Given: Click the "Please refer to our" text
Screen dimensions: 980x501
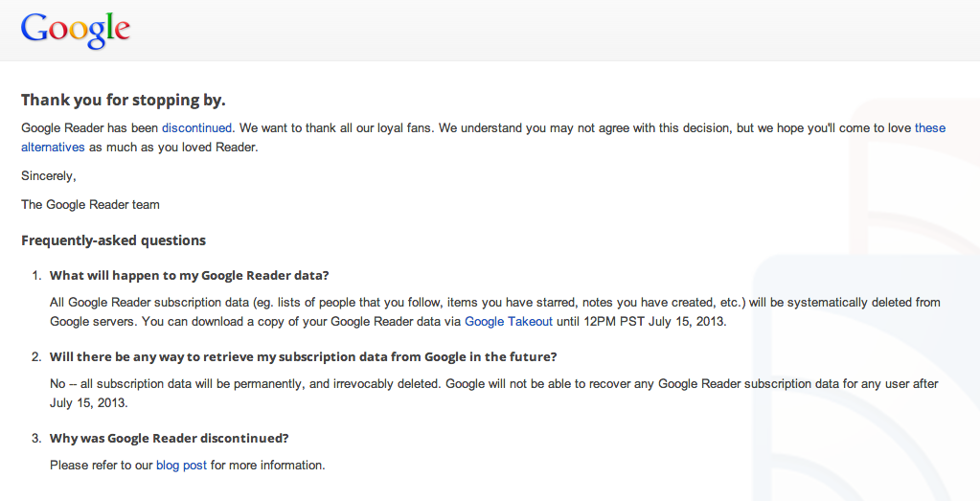Looking at the screenshot, I should point(101,466).
